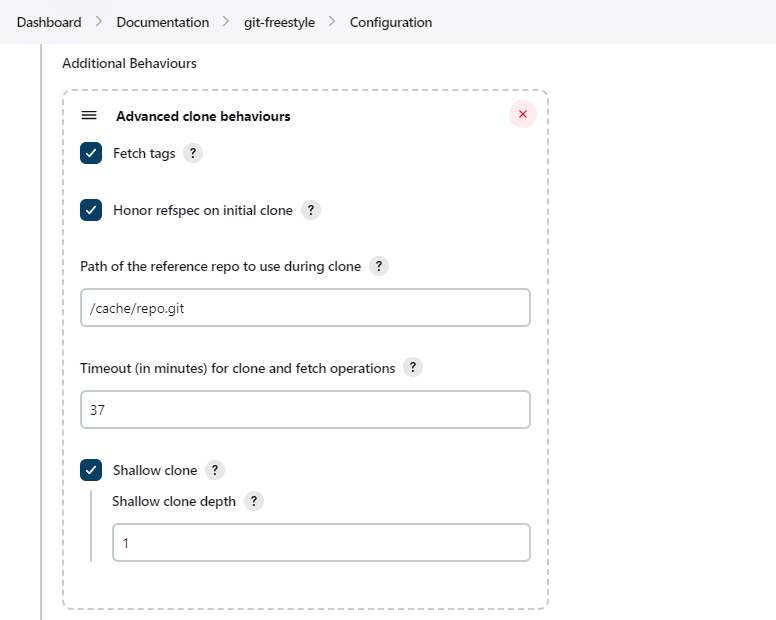Viewport: 776px width, 620px height.
Task: Click the reference repo path field
Action: point(305,308)
